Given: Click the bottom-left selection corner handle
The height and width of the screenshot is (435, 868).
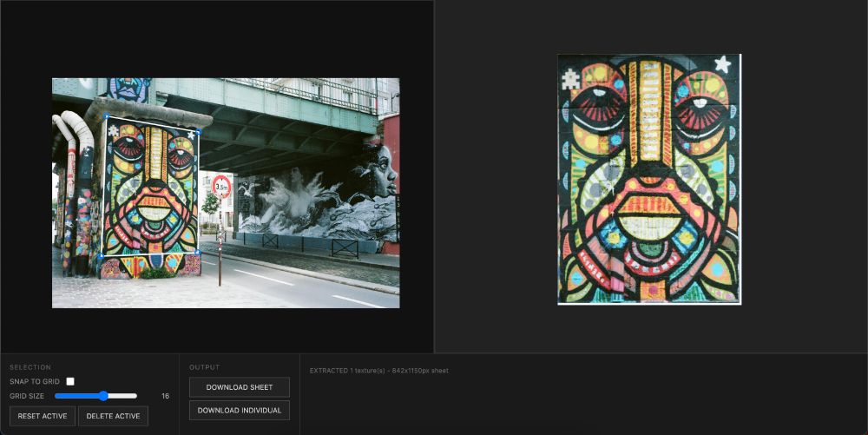Looking at the screenshot, I should click(x=101, y=255).
